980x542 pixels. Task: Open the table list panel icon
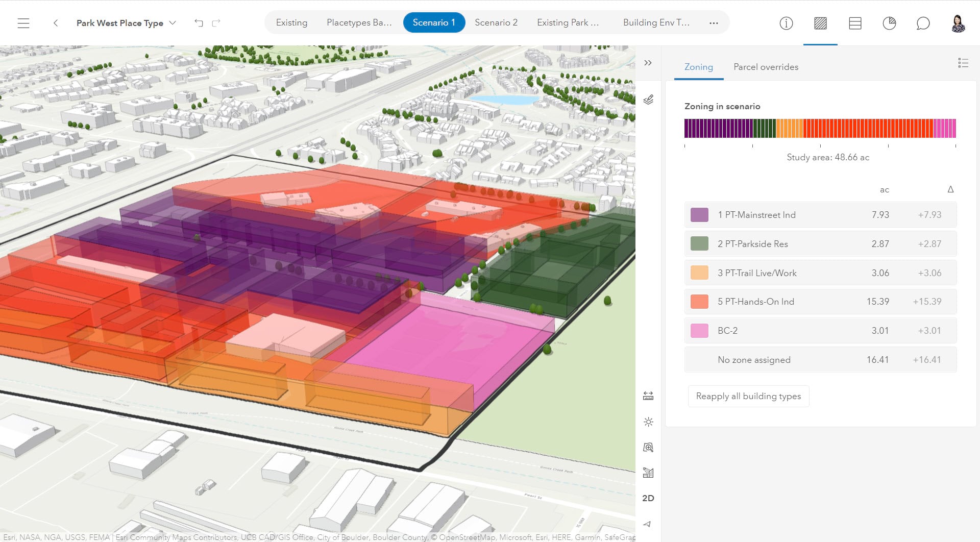coord(855,23)
